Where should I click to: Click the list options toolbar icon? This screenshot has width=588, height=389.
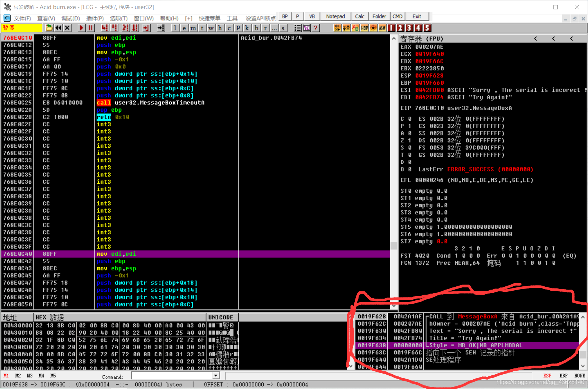tap(297, 28)
